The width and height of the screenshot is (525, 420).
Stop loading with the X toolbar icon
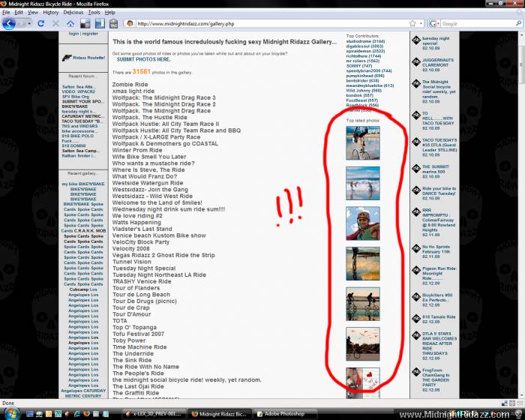pyautogui.click(x=55, y=23)
